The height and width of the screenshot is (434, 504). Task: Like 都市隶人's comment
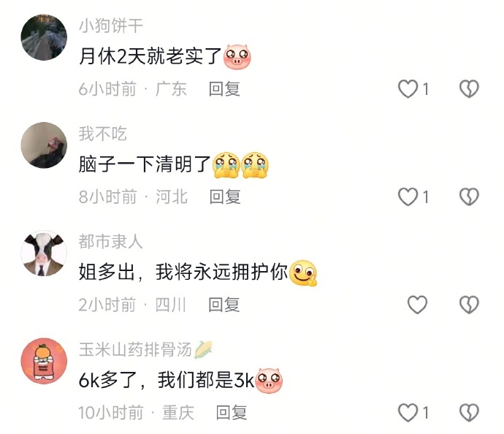coord(417,305)
